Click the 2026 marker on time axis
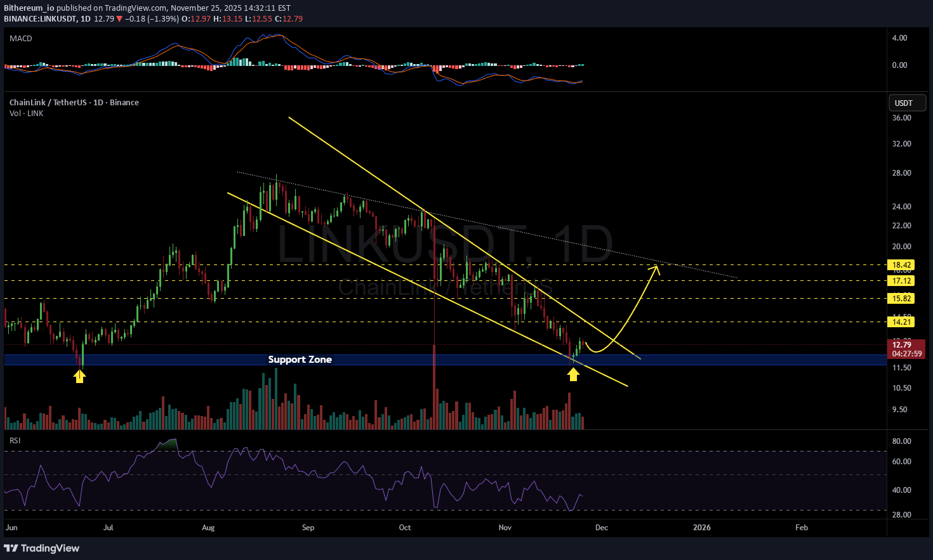 (x=701, y=528)
